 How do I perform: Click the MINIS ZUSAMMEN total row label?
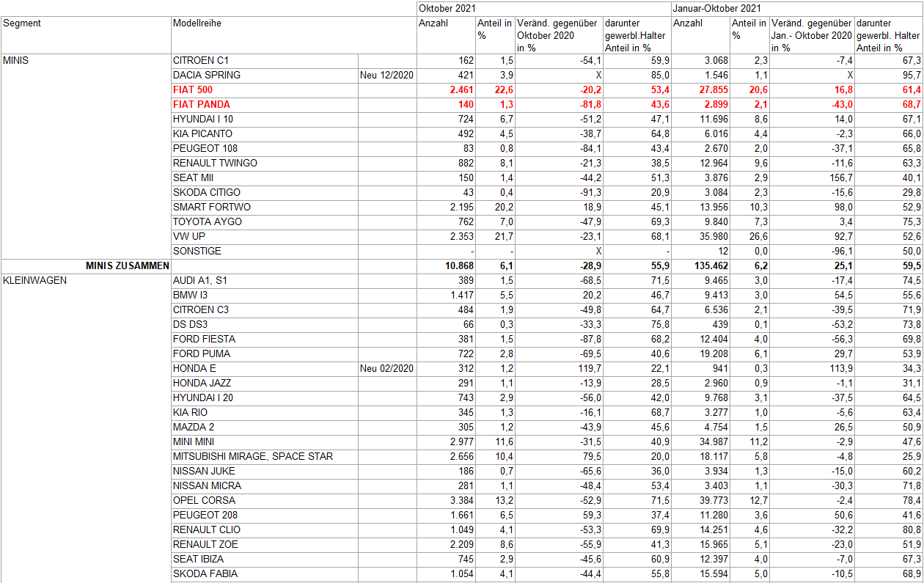(128, 265)
